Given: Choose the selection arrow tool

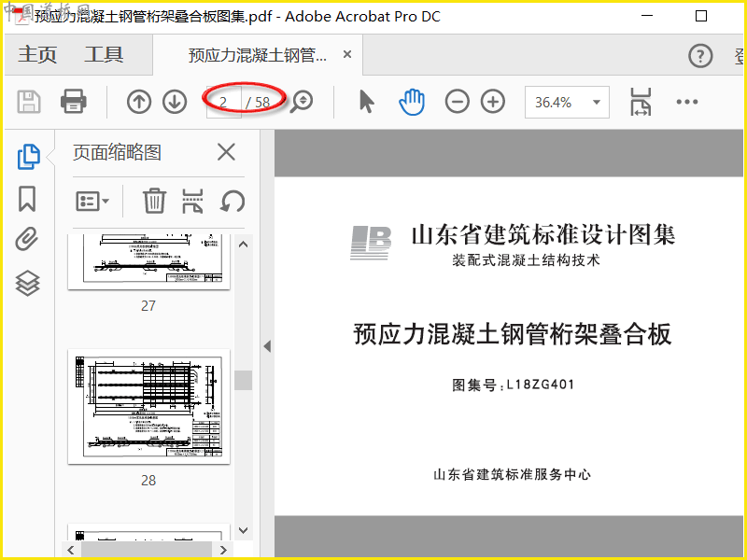Looking at the screenshot, I should pos(366,102).
